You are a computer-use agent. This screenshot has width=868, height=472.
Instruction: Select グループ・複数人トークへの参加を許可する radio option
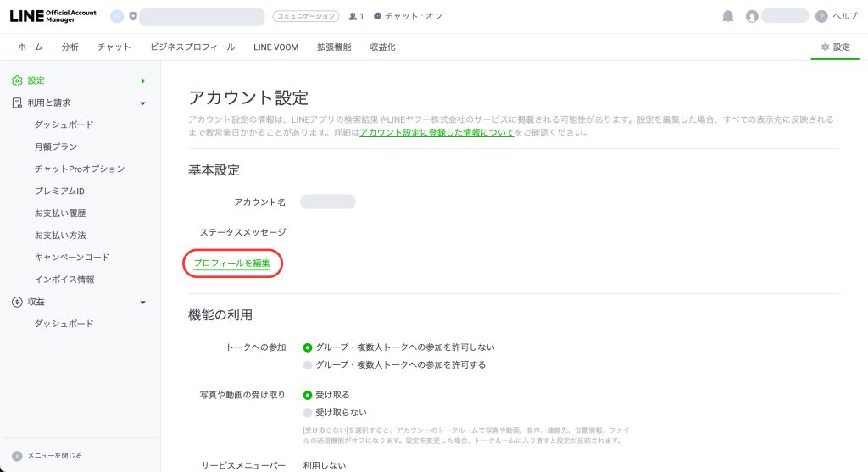(308, 365)
